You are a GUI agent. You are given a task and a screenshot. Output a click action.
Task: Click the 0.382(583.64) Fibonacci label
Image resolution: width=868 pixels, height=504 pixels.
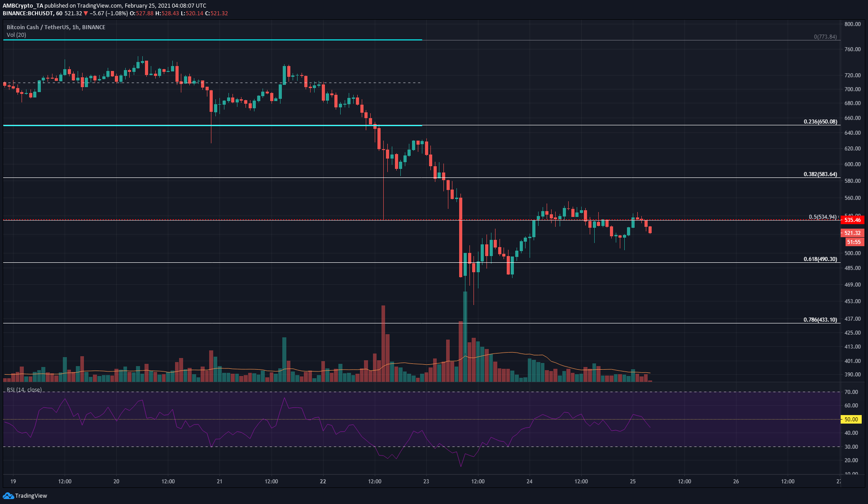(x=820, y=174)
